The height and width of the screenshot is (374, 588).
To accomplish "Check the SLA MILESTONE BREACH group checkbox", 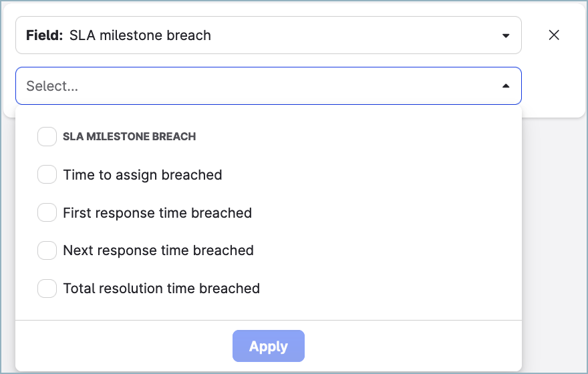I will tap(47, 137).
